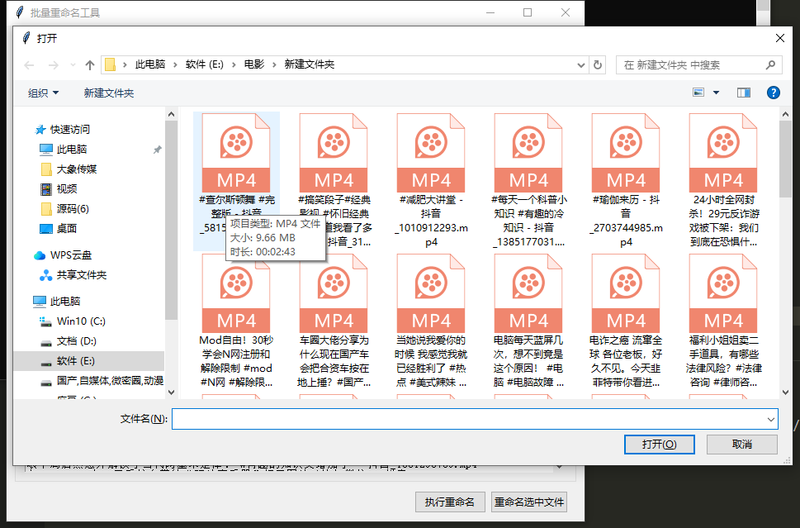This screenshot has height=528, width=800.
Task: Click navigation pane scroll up arrow
Action: [x=171, y=114]
